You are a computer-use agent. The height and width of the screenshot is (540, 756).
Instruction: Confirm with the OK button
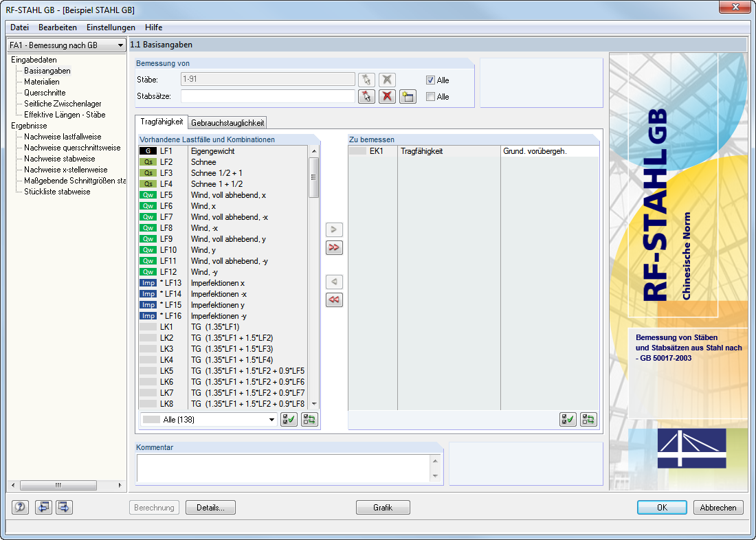click(662, 507)
